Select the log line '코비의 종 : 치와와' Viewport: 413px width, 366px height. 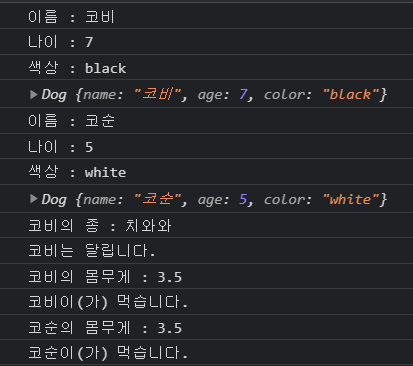click(x=100, y=226)
